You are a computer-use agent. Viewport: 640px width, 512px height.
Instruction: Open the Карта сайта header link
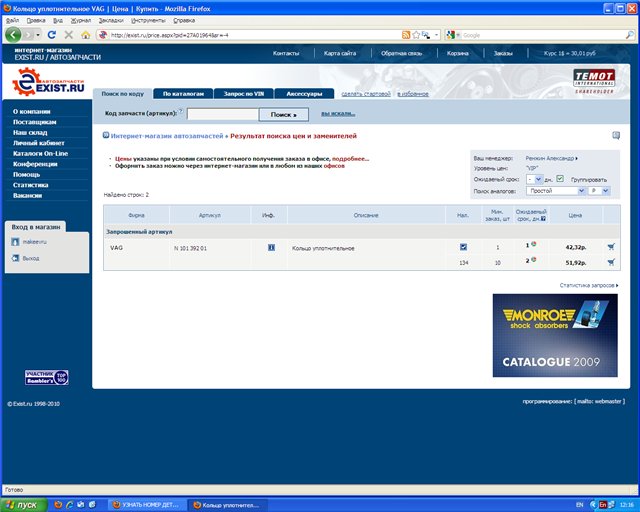point(340,53)
